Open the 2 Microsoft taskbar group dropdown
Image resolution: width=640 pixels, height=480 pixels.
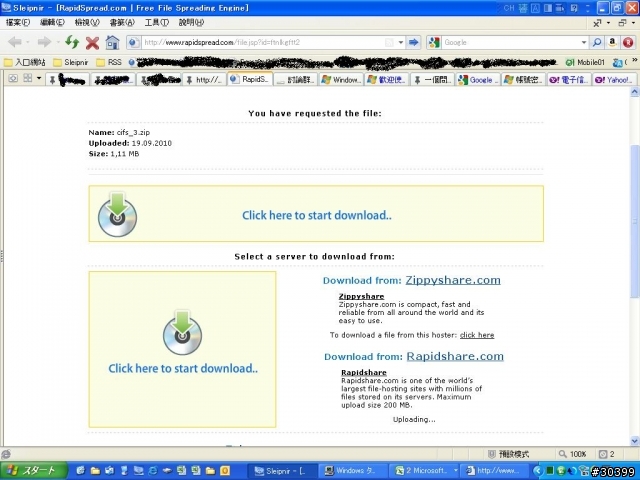pyautogui.click(x=456, y=471)
